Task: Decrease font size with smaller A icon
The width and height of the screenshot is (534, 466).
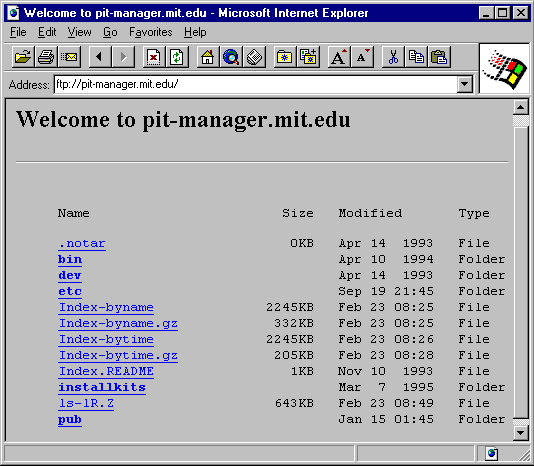Action: coord(362,57)
